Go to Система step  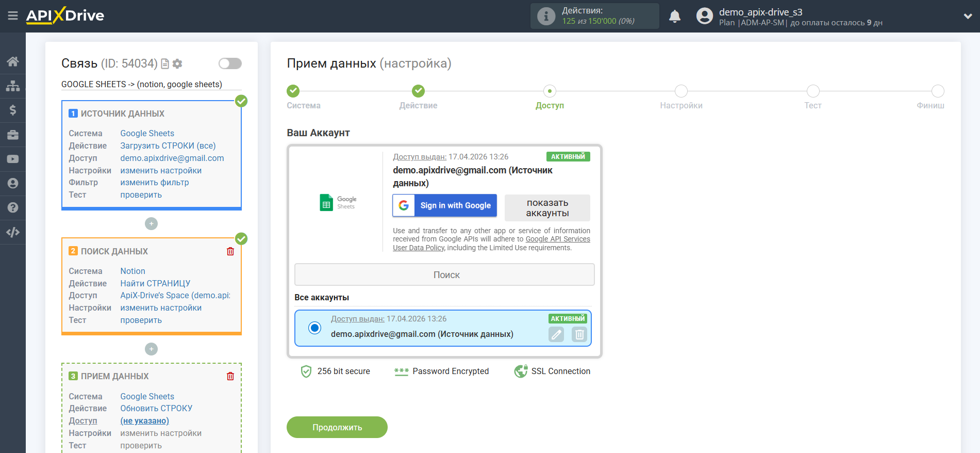click(293, 91)
